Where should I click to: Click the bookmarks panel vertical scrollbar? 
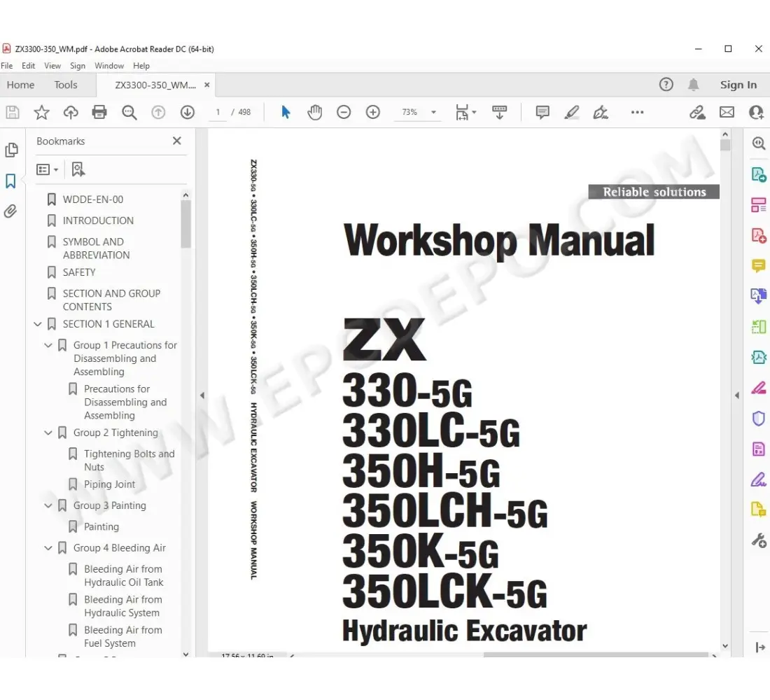coord(185,224)
